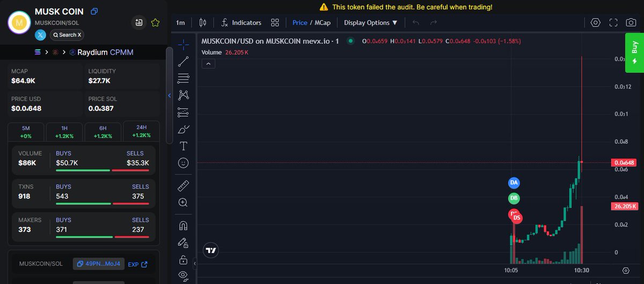Add MUSK COIN to favorites star
644x284 pixels.
click(x=155, y=23)
